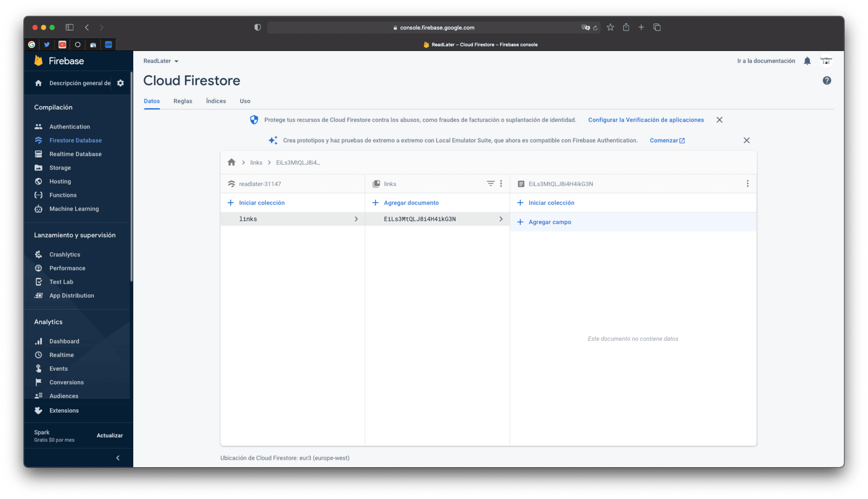Open Safari privacy shield icon
The height and width of the screenshot is (499, 868).
257,27
